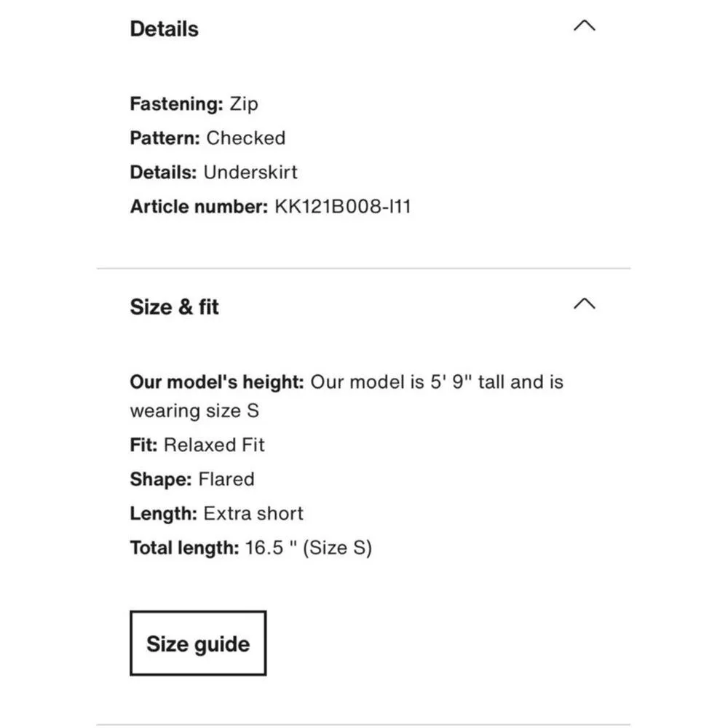
Task: Click the Total length label
Action: point(184,547)
